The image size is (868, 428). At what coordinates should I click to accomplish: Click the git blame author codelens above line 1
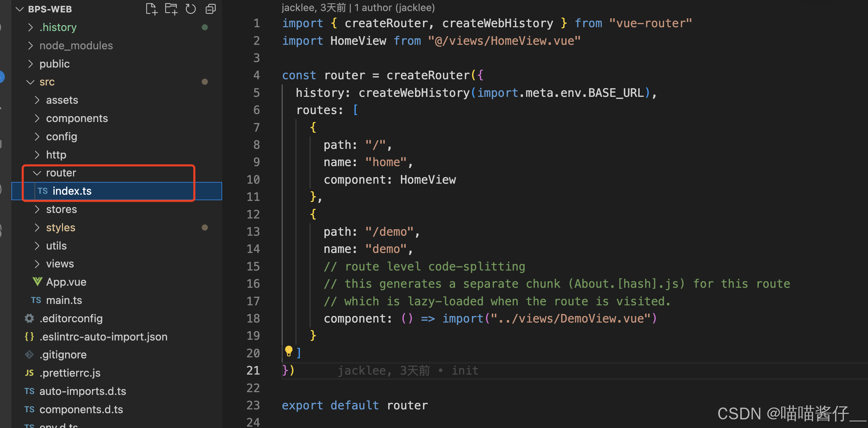point(358,8)
